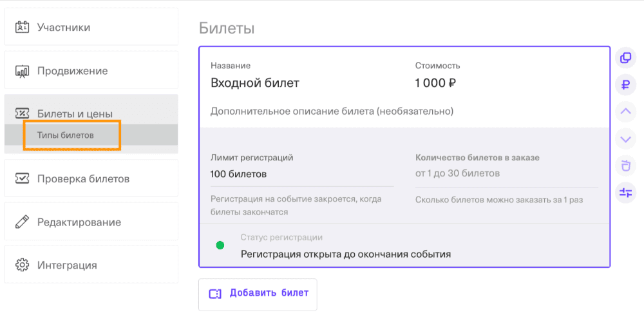Click the 100 билетов limit field
This screenshot has height=317, width=644.
302,175
